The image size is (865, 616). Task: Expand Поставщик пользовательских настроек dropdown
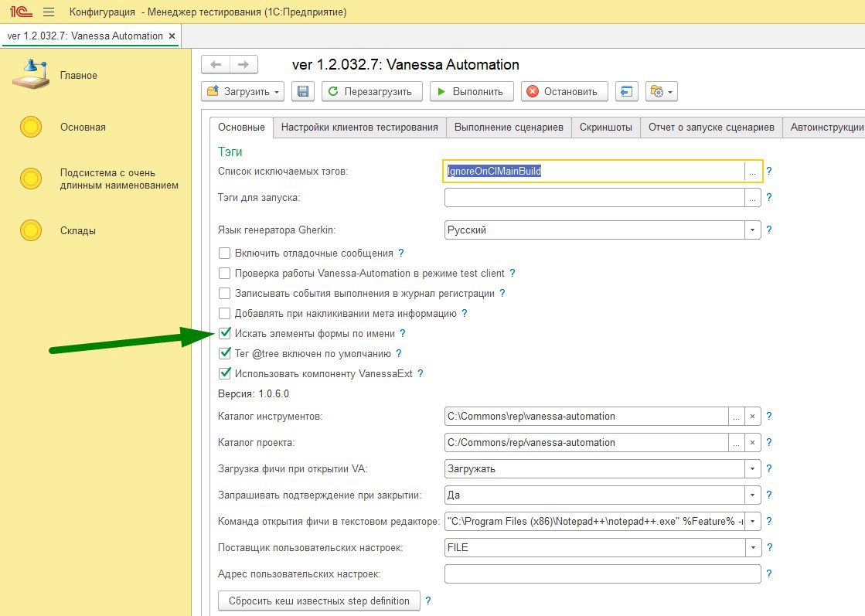(752, 548)
